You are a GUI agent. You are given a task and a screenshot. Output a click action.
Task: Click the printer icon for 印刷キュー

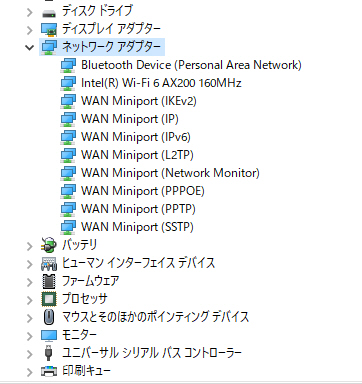click(x=49, y=371)
